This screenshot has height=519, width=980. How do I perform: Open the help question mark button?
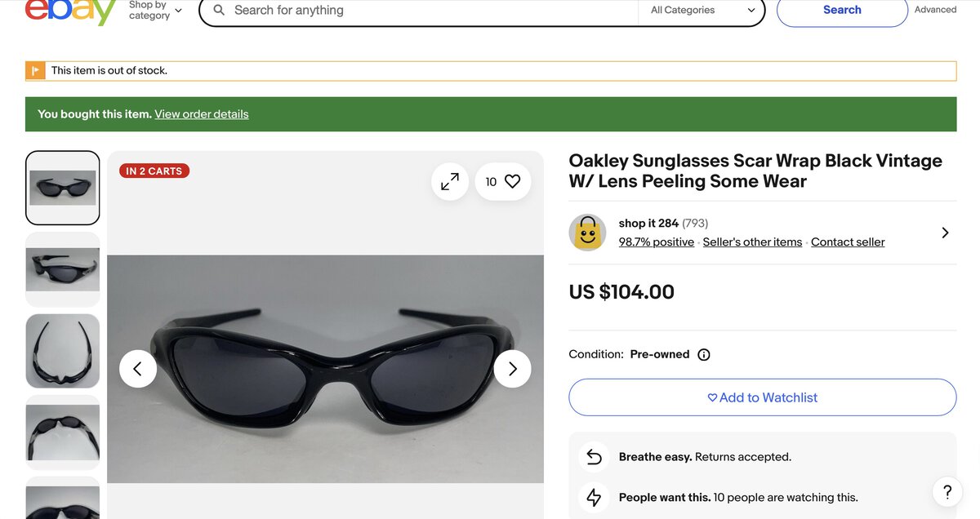[947, 492]
